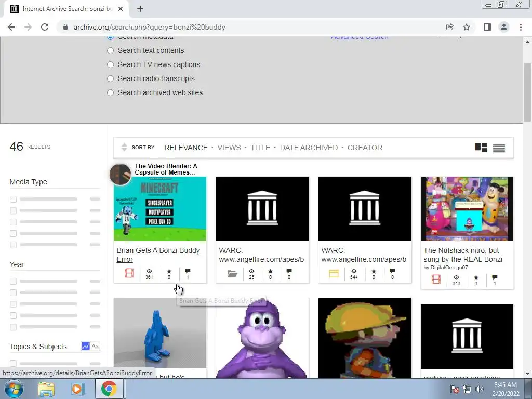Open Windows Start menu
532x399 pixels.
[14, 389]
